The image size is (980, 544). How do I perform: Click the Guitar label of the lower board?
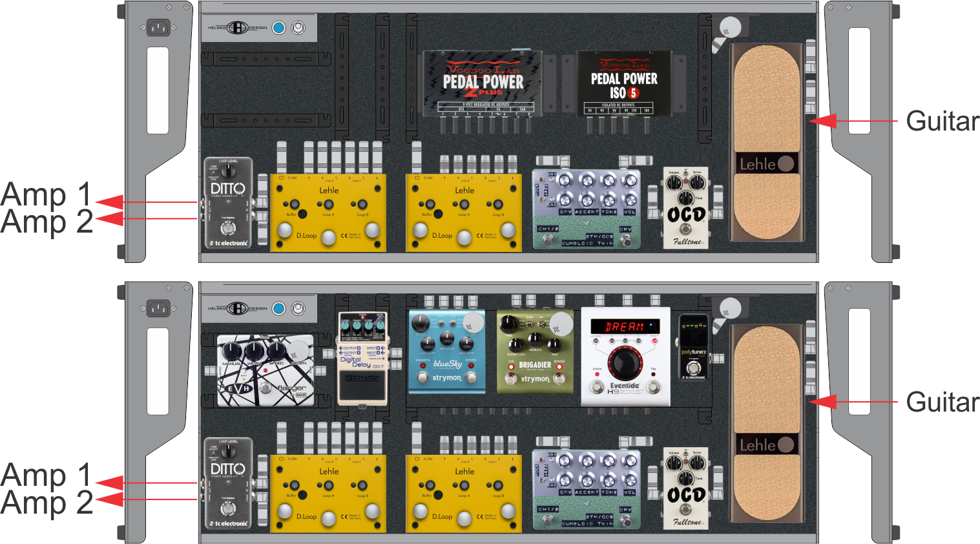943,402
